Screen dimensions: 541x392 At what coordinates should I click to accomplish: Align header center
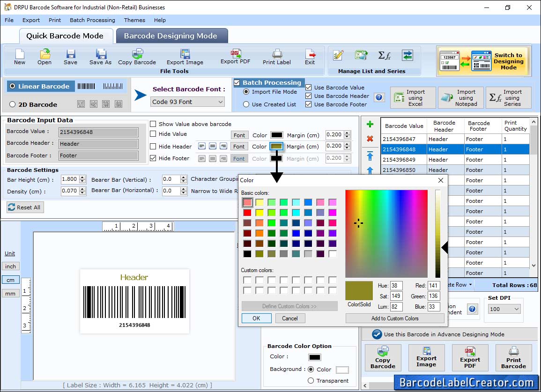(213, 146)
